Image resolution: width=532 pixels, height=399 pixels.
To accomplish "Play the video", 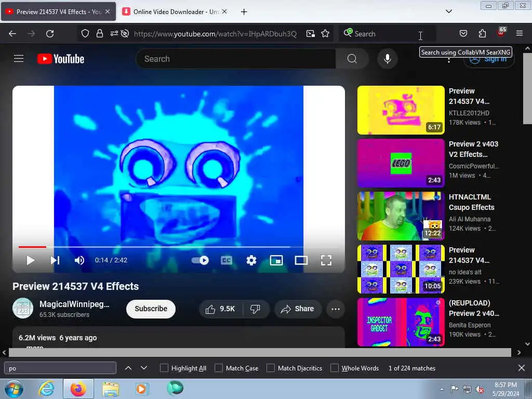I will click(x=31, y=260).
